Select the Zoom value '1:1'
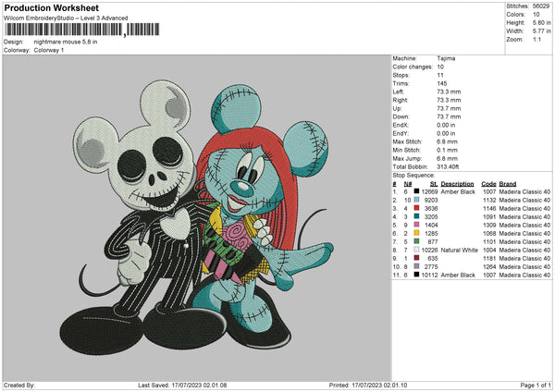 pos(536,40)
